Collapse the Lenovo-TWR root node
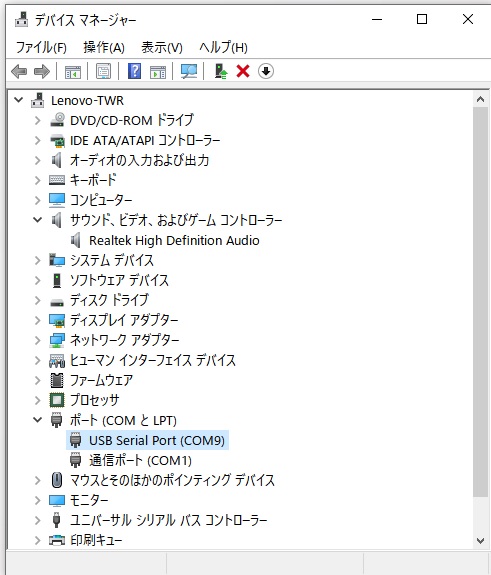The width and height of the screenshot is (491, 575). coord(18,100)
